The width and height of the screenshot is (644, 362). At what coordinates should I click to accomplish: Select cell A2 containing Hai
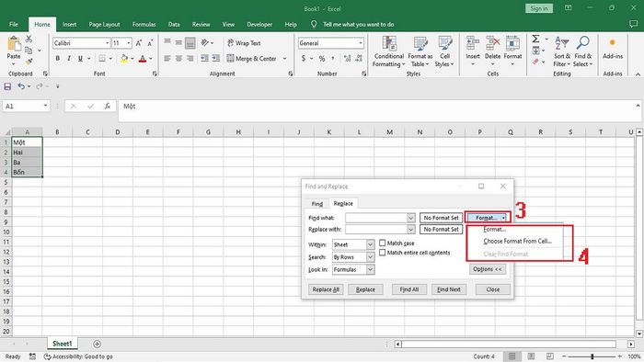(27, 153)
